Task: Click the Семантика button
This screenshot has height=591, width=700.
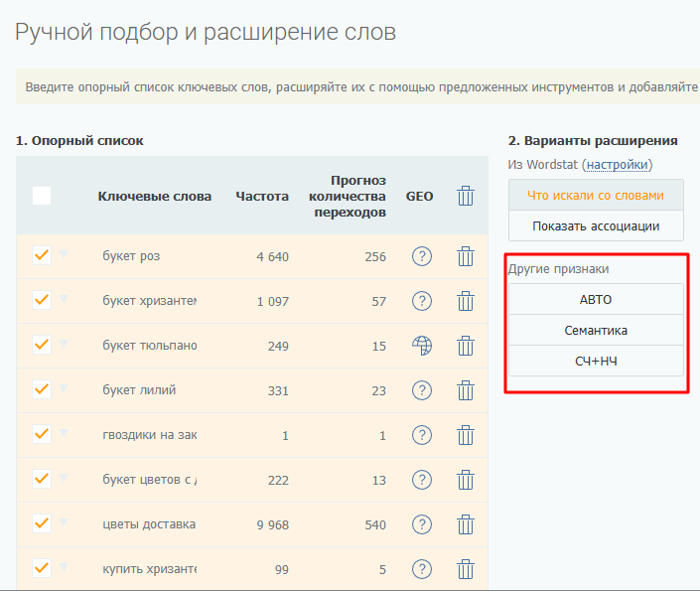Action: tap(596, 330)
